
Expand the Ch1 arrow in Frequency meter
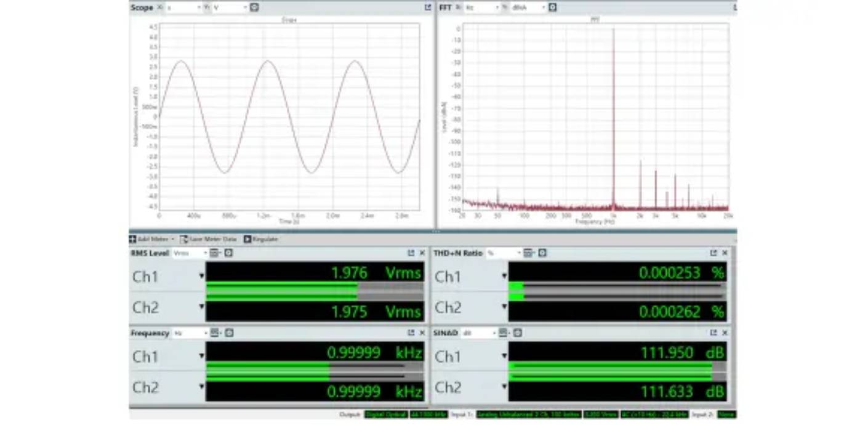pos(201,356)
